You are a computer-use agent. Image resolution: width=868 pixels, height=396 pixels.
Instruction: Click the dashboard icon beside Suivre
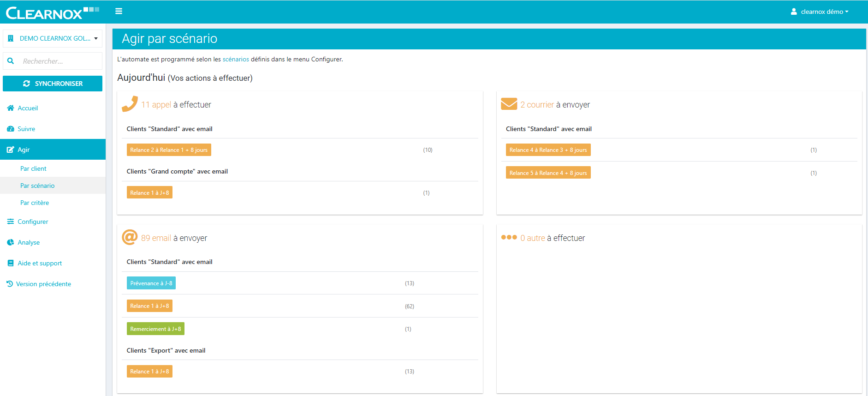click(x=11, y=129)
